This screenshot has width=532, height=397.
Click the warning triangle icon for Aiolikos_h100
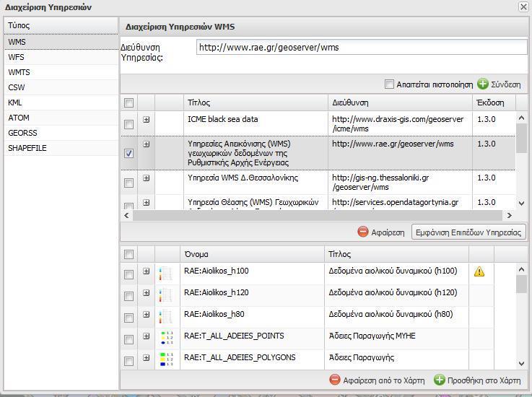pyautogui.click(x=479, y=271)
